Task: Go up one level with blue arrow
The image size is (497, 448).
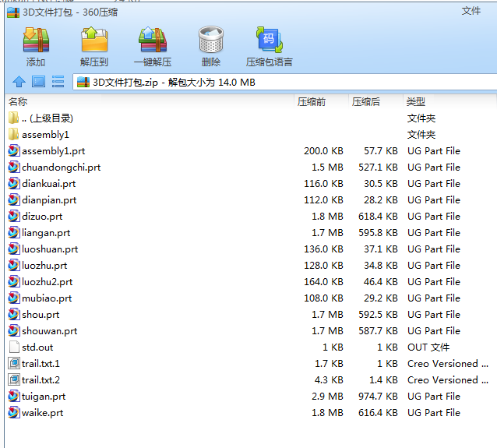Action: point(19,82)
